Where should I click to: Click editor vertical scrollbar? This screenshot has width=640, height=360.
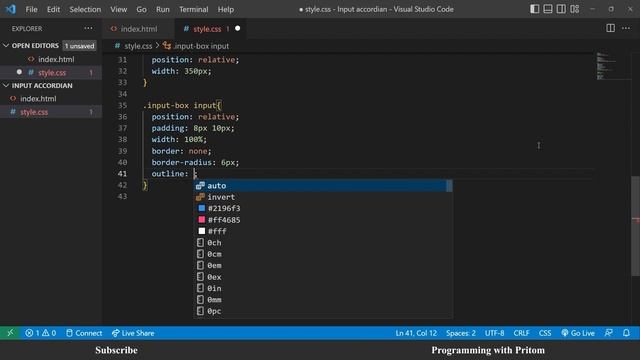tap(636, 226)
